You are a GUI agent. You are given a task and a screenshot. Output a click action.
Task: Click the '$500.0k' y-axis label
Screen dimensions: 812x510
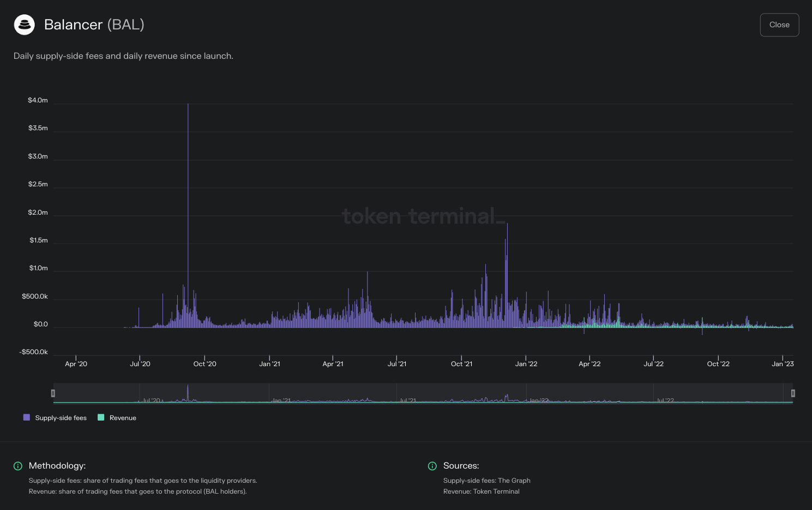tap(34, 296)
